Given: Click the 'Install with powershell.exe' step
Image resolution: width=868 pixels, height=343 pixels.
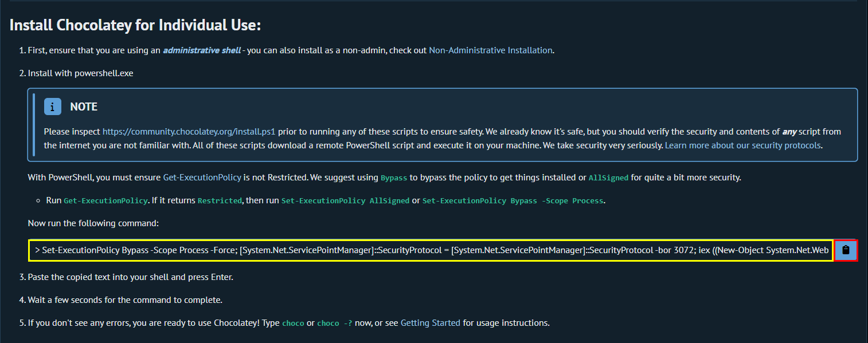Looking at the screenshot, I should 80,73.
